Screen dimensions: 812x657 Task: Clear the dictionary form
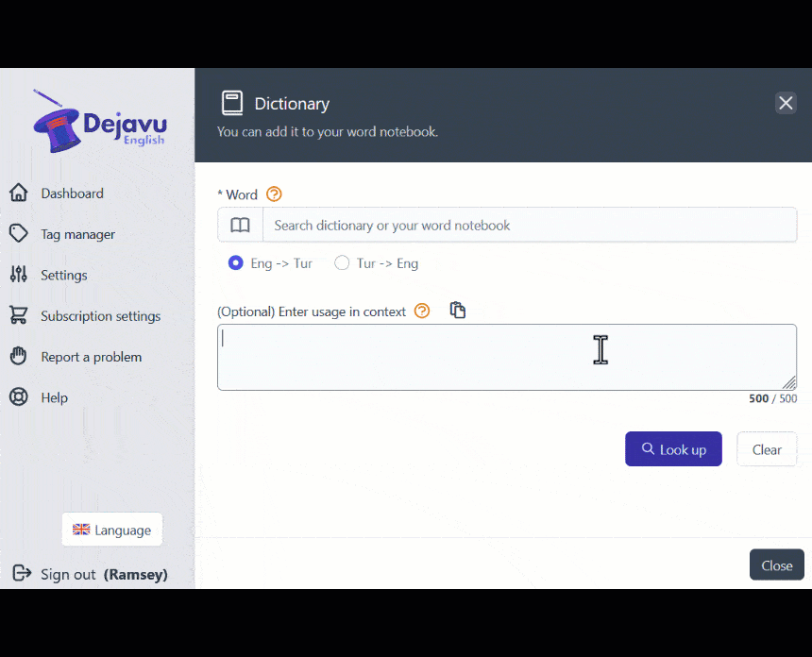pyautogui.click(x=767, y=448)
